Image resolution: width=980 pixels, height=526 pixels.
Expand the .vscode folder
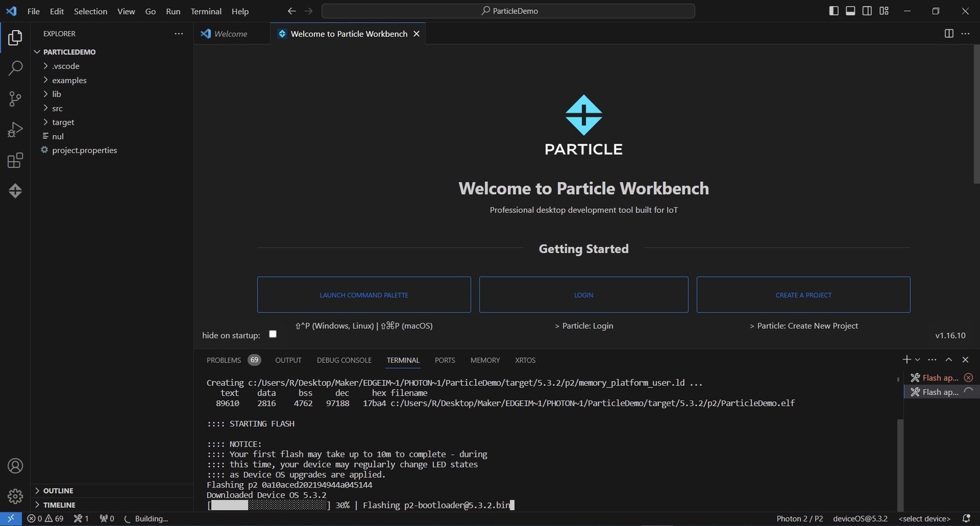pos(112,66)
